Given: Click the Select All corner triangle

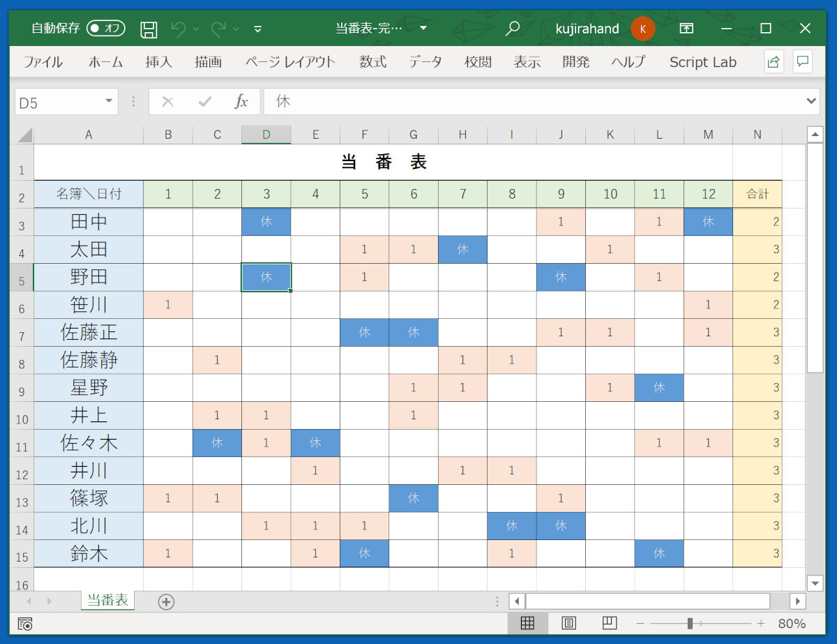Looking at the screenshot, I should click(24, 135).
